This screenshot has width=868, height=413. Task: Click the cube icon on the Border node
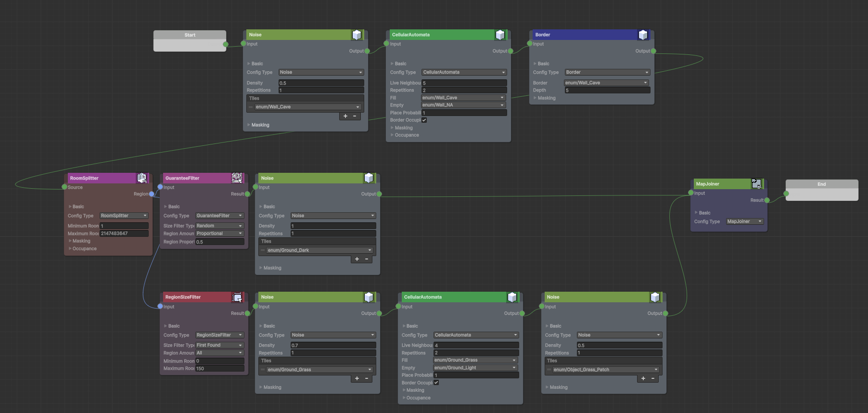pos(643,35)
